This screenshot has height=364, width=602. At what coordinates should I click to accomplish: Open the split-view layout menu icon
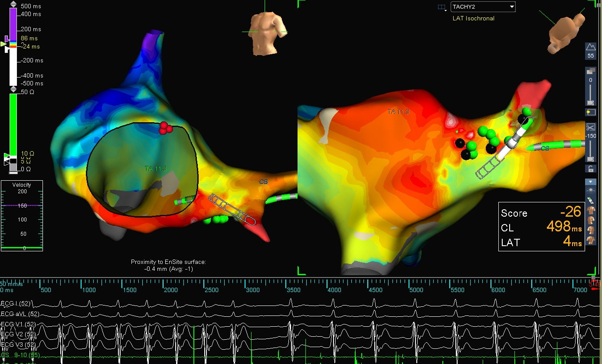(x=442, y=7)
